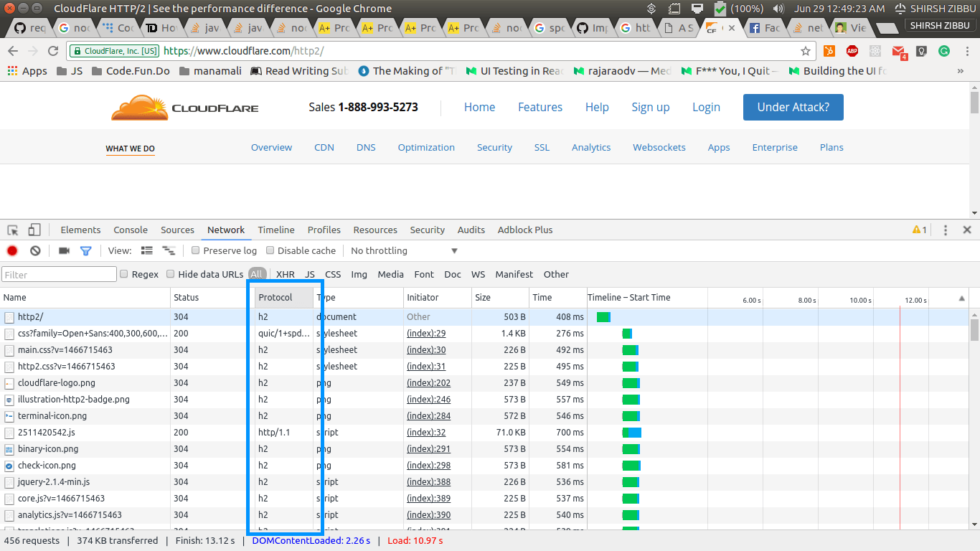980x551 pixels.
Task: Toggle the network overview view icon
Action: 169,250
